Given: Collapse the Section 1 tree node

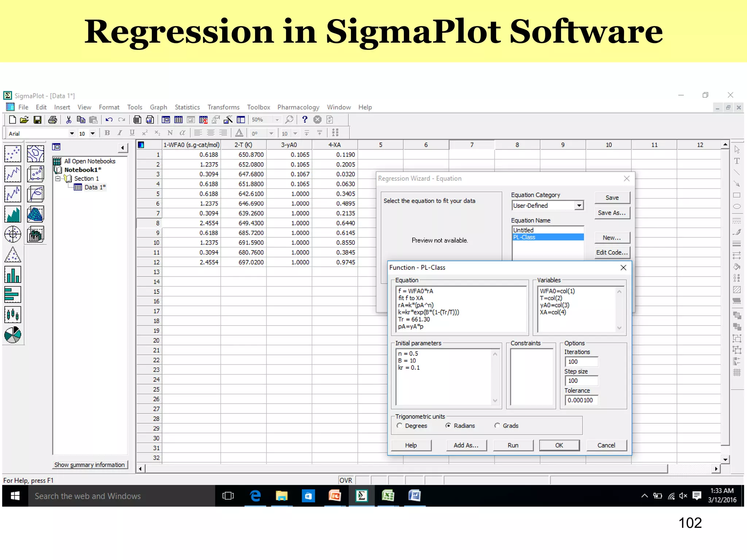Looking at the screenshot, I should (x=58, y=179).
